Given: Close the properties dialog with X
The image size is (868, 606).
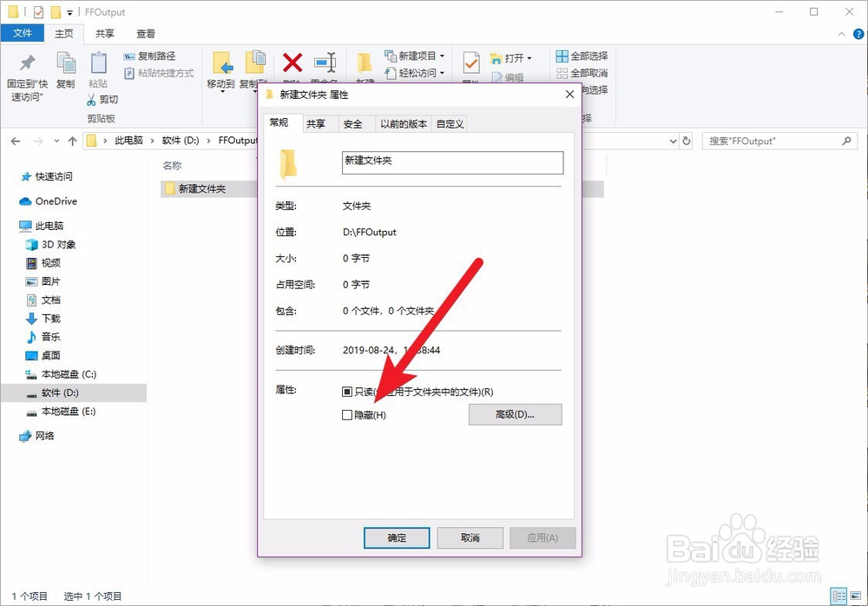Looking at the screenshot, I should pyautogui.click(x=569, y=95).
